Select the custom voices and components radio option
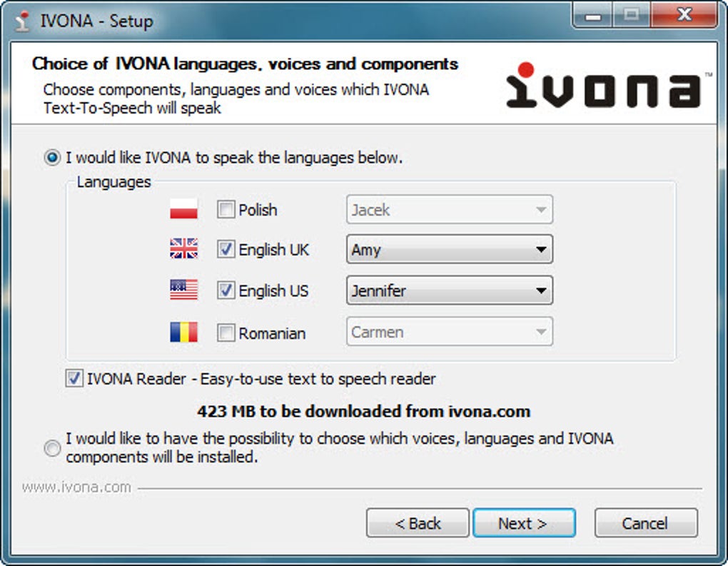 52,448
